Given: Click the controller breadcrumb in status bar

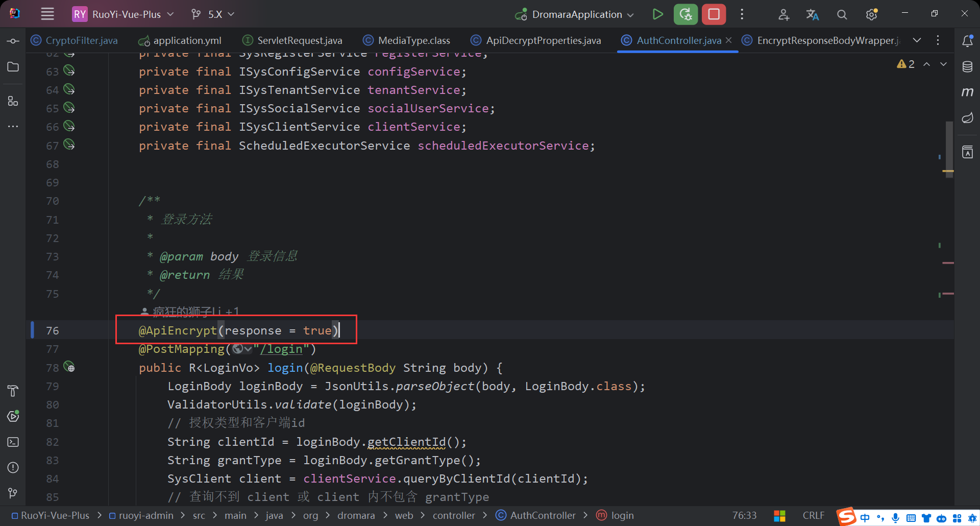Looking at the screenshot, I should tap(453, 515).
